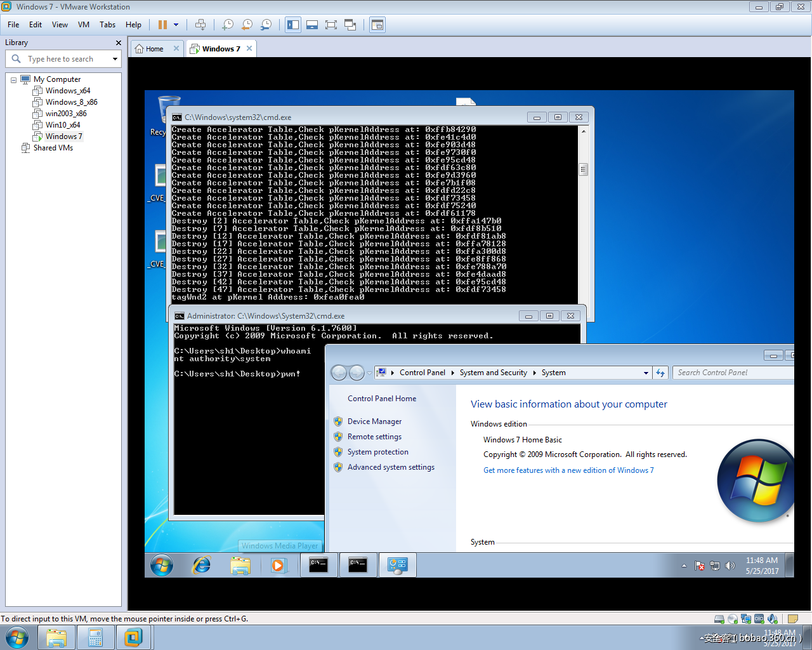
Task: Click Get more features with new edition link
Action: point(568,470)
